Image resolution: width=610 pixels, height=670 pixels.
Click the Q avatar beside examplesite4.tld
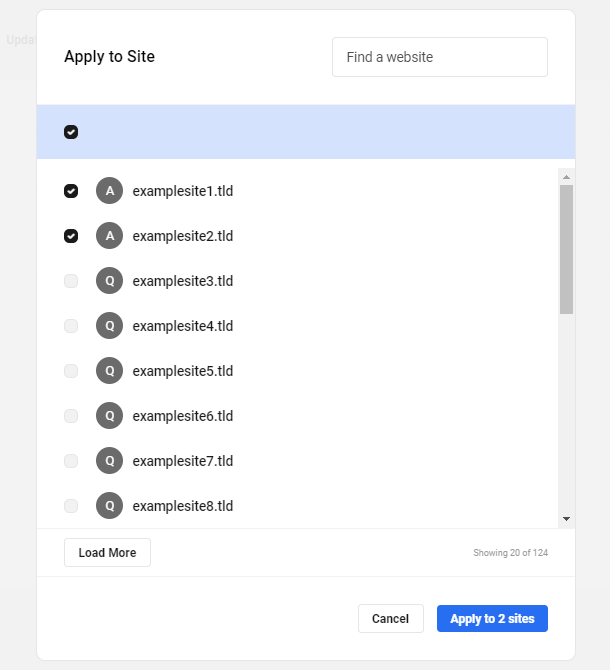(109, 326)
